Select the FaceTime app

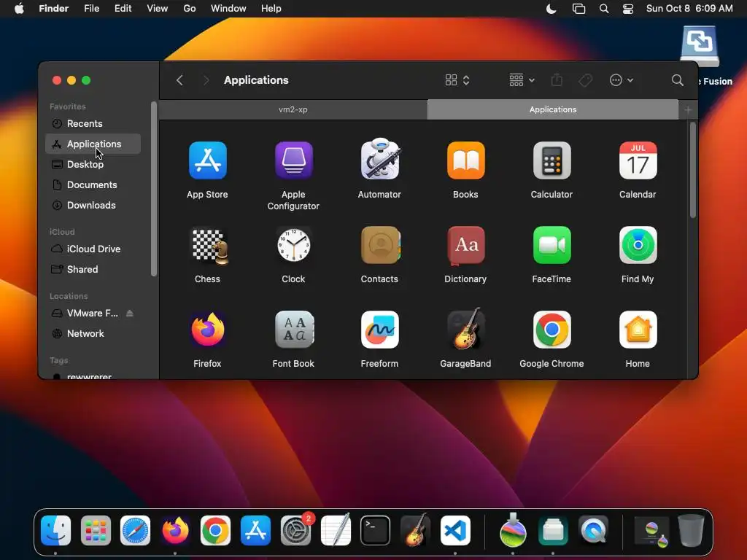(551, 245)
